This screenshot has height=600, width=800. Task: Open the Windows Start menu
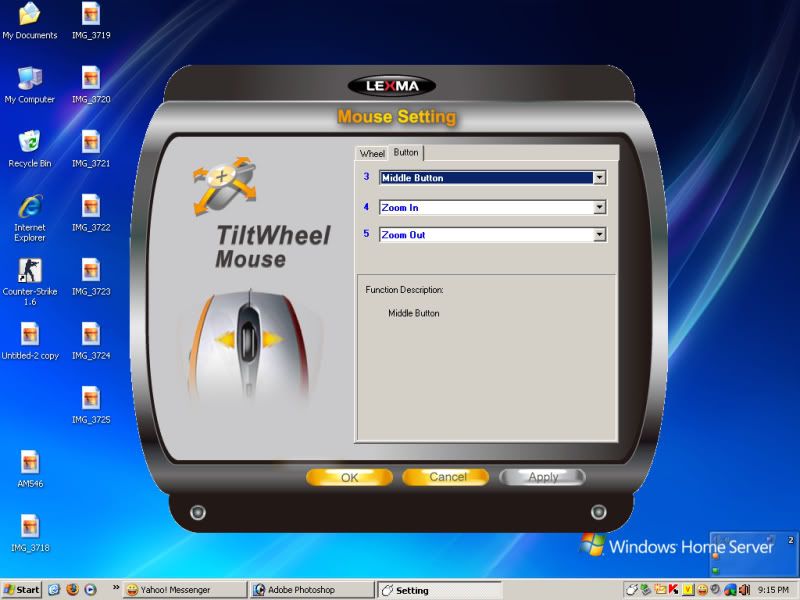21,590
